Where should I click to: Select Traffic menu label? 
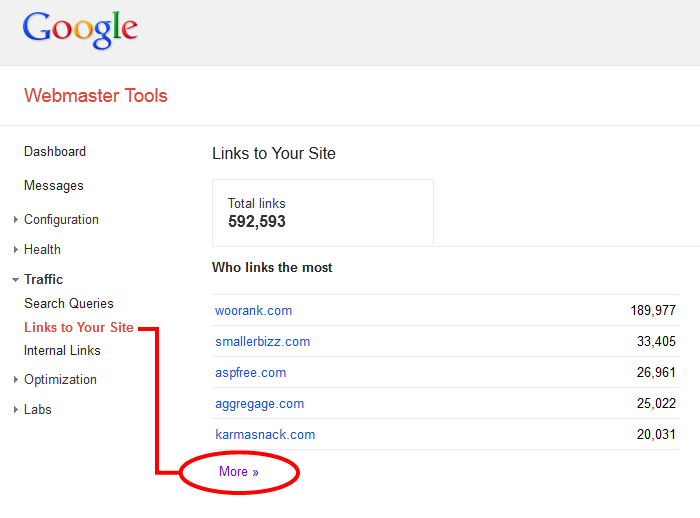43,279
